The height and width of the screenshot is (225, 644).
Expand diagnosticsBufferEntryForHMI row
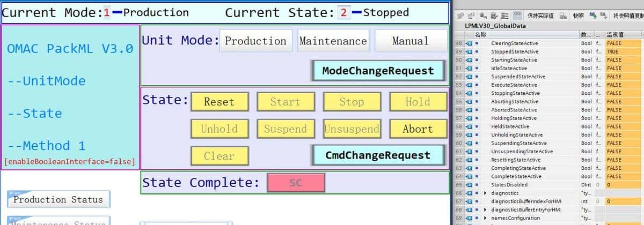pyautogui.click(x=485, y=209)
